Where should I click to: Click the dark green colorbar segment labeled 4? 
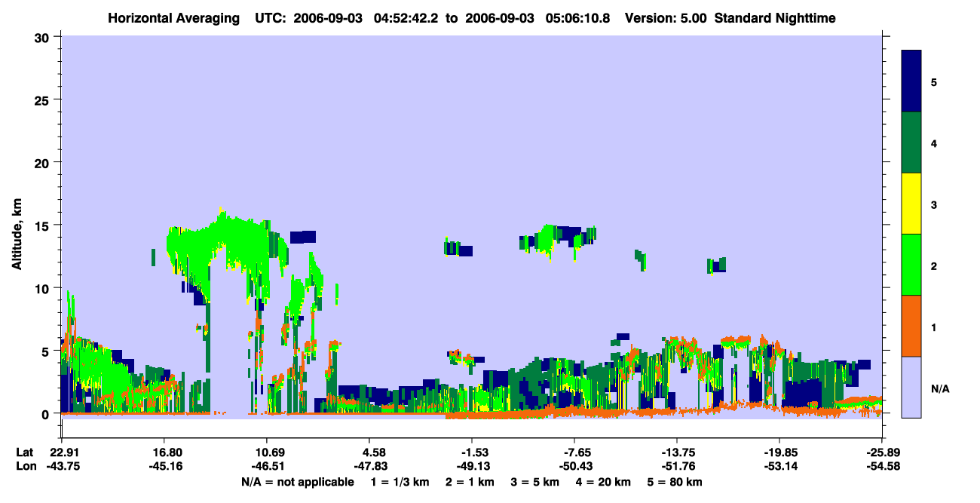(x=911, y=143)
